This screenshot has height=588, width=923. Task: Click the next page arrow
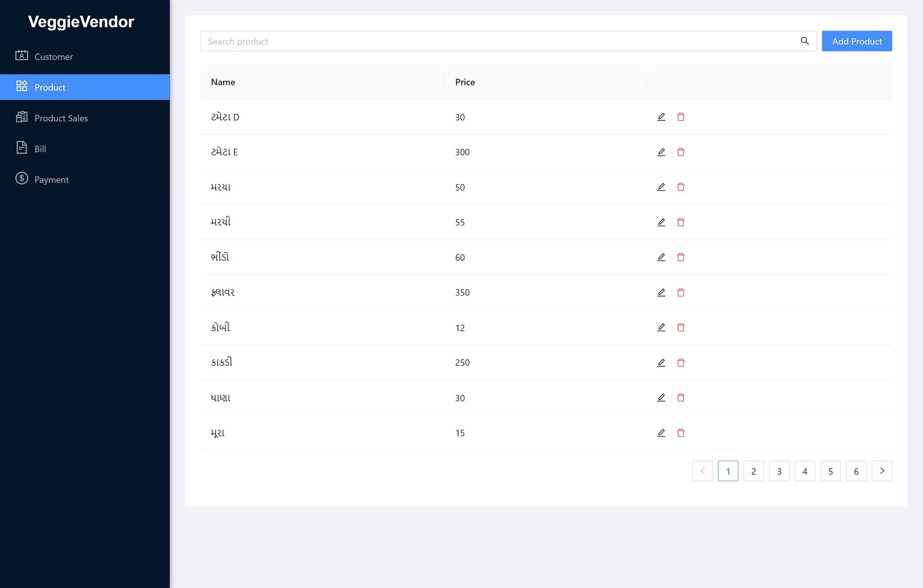882,471
